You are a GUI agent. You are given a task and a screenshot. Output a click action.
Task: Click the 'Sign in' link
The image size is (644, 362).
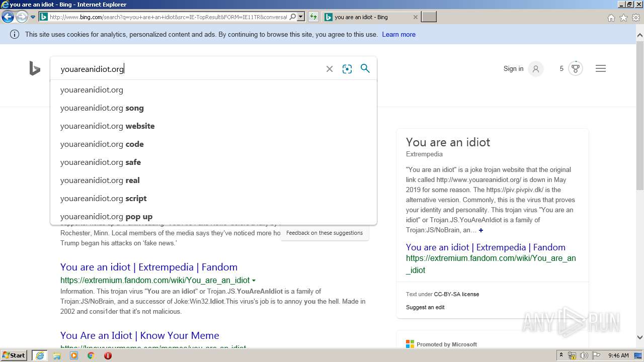tap(513, 69)
